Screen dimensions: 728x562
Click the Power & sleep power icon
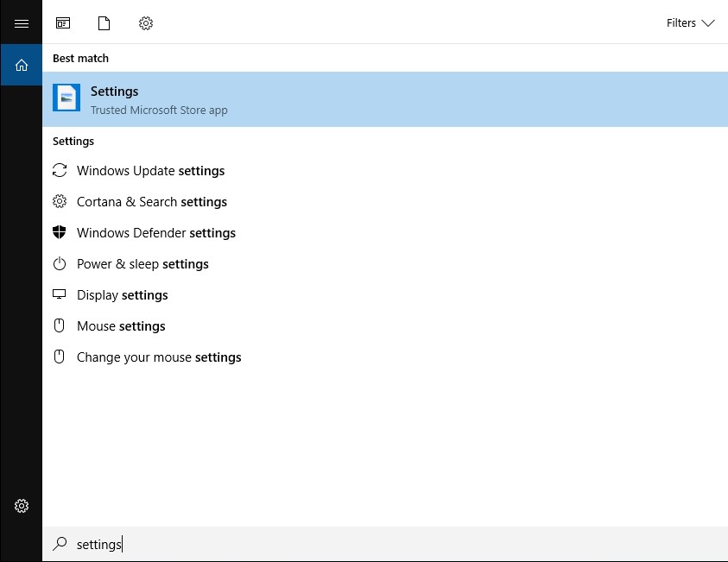pyautogui.click(x=59, y=263)
